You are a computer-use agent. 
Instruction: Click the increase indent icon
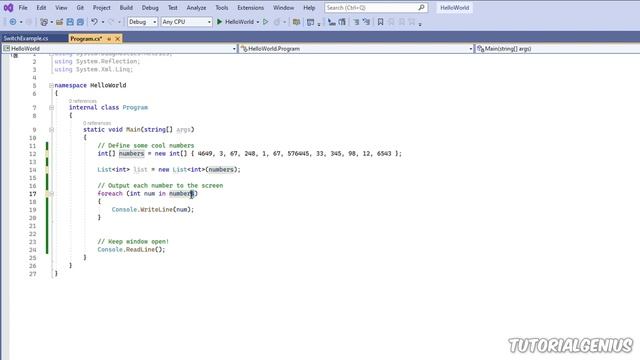point(342,22)
